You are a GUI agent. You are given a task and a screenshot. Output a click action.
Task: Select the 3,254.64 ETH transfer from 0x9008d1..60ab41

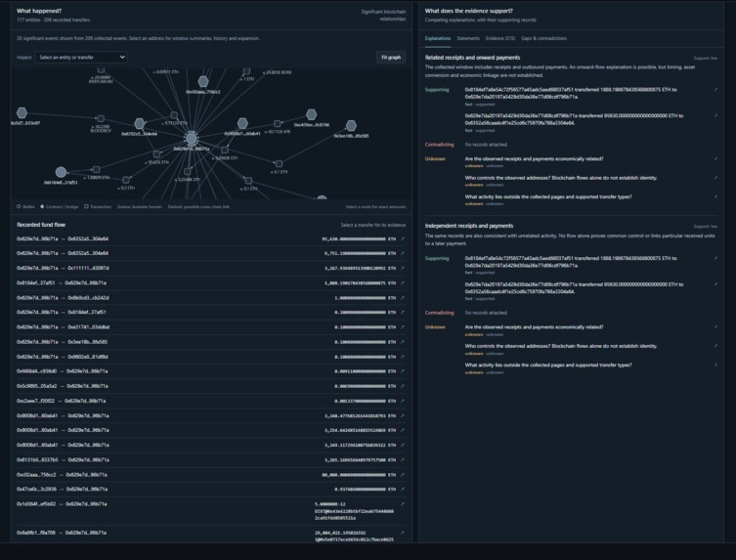(x=211, y=430)
